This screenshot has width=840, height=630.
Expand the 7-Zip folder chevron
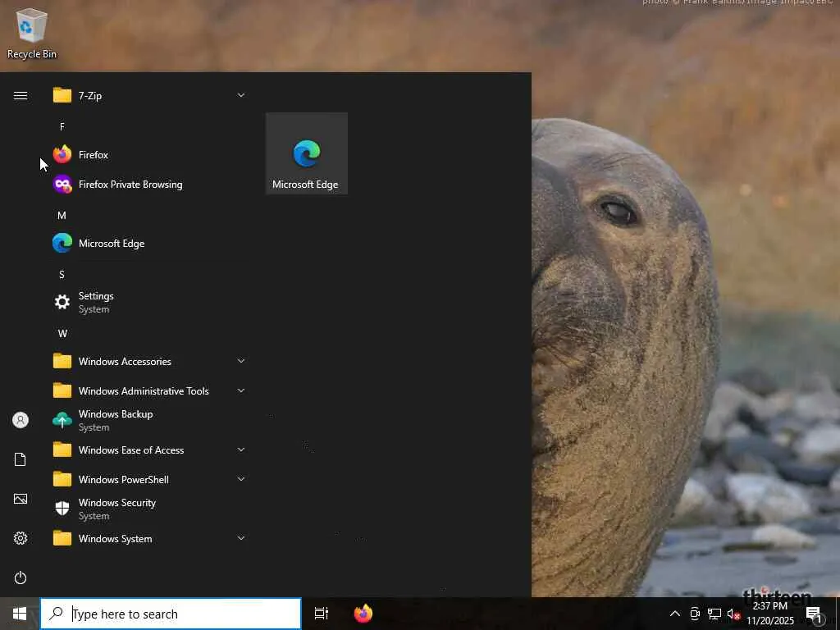(241, 95)
